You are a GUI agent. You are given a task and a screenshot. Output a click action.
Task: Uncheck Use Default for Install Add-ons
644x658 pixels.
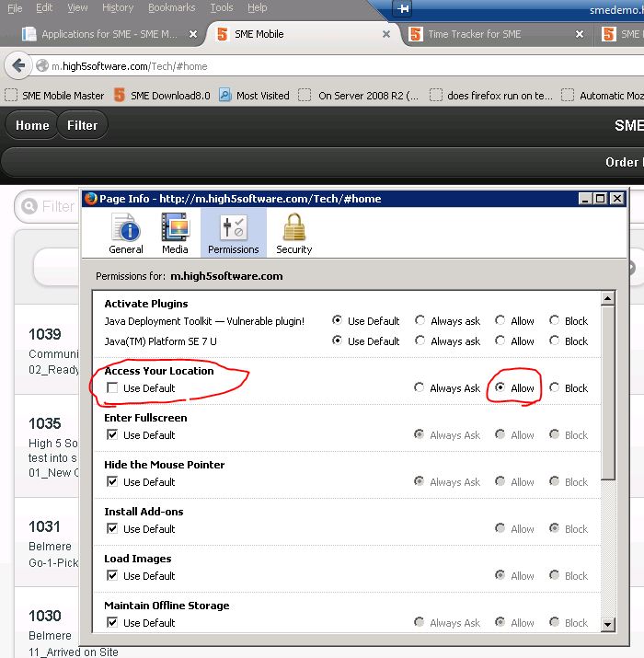(x=112, y=529)
